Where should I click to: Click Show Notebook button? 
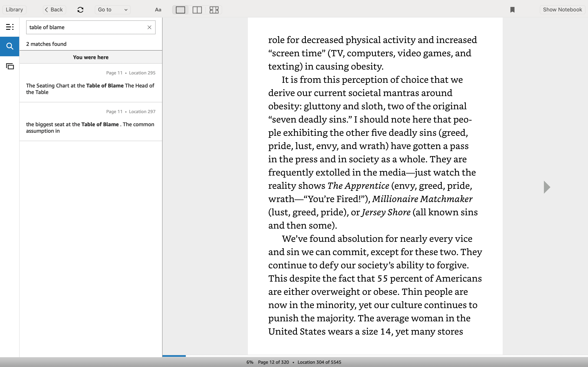click(x=562, y=10)
